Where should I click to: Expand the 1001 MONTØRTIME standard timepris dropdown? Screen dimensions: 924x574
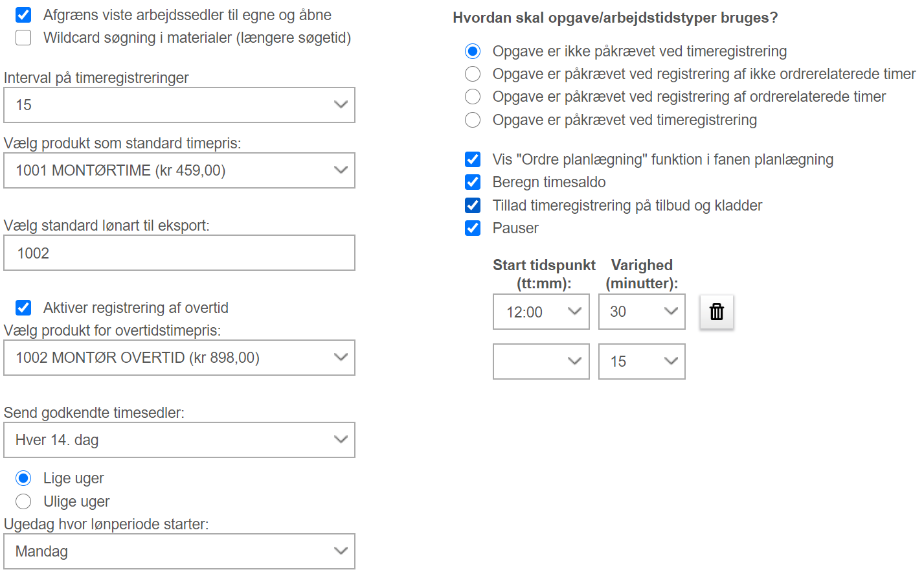pos(179,170)
